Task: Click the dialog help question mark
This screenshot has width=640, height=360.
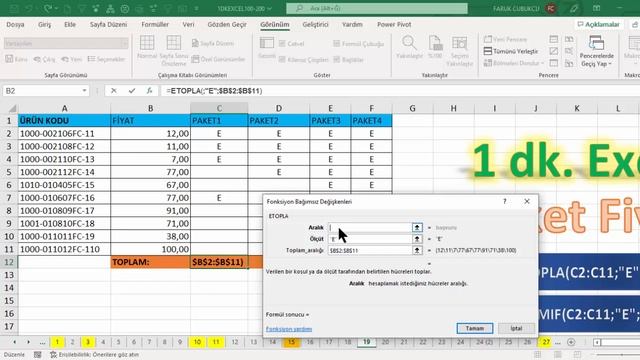Action: point(505,201)
